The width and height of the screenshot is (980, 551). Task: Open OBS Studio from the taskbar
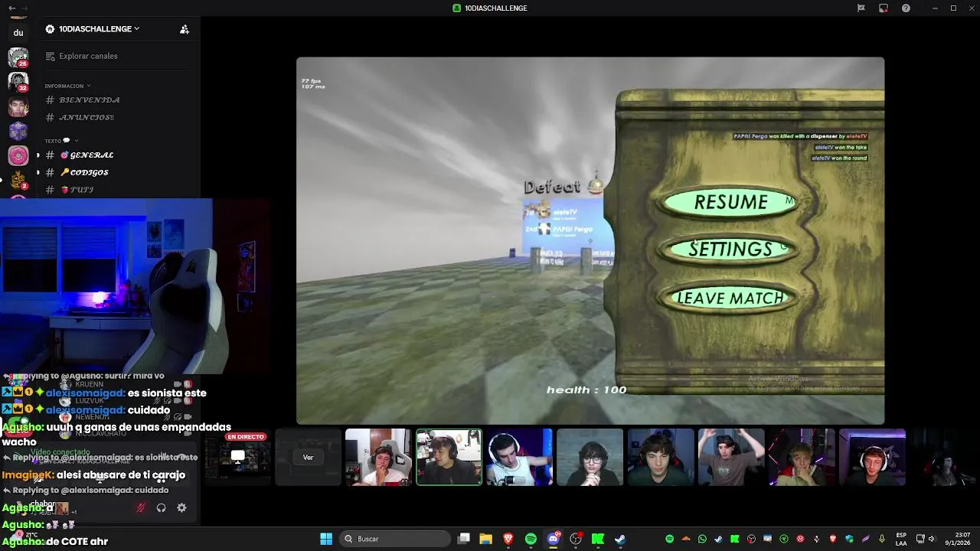click(x=576, y=539)
